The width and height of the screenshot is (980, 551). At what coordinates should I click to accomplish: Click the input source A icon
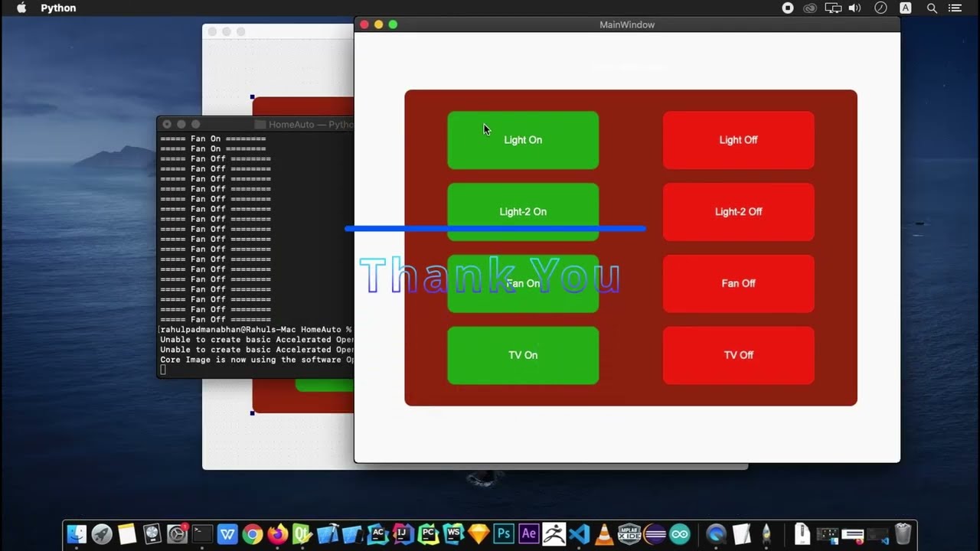tap(906, 8)
